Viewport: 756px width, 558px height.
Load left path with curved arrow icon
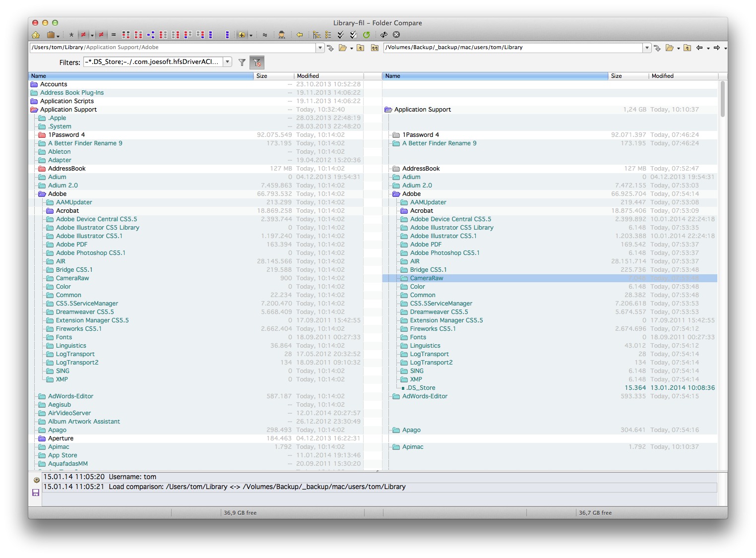coord(330,48)
